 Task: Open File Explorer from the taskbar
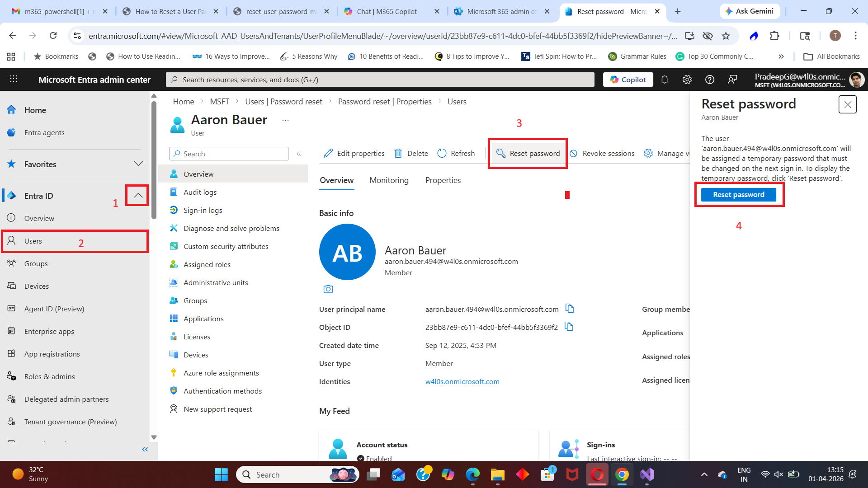tap(497, 475)
